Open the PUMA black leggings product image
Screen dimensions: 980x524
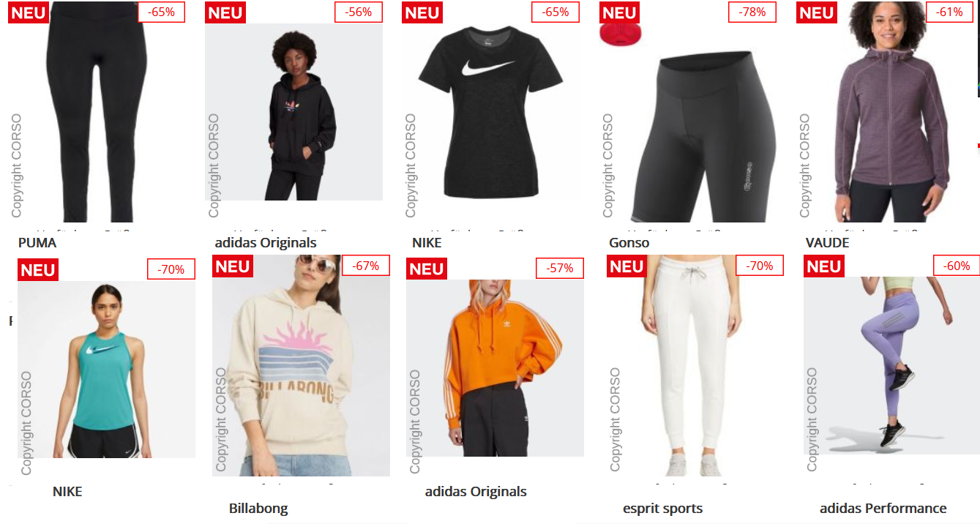97,111
